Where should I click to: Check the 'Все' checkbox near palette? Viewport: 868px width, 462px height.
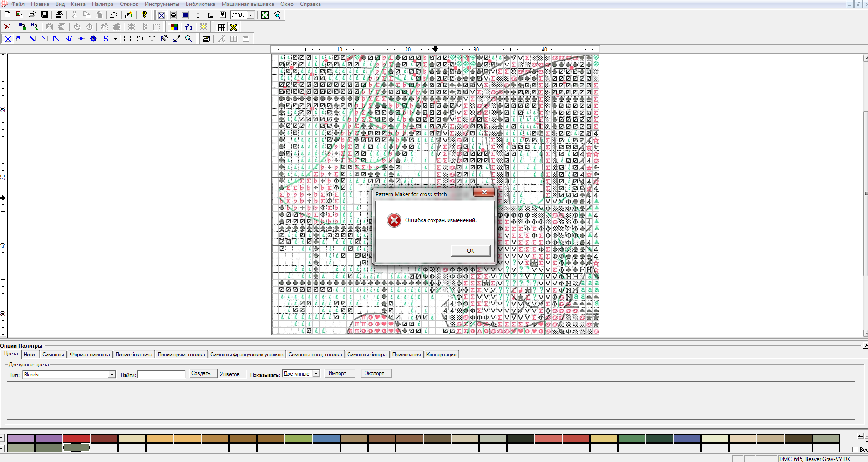pyautogui.click(x=854, y=449)
